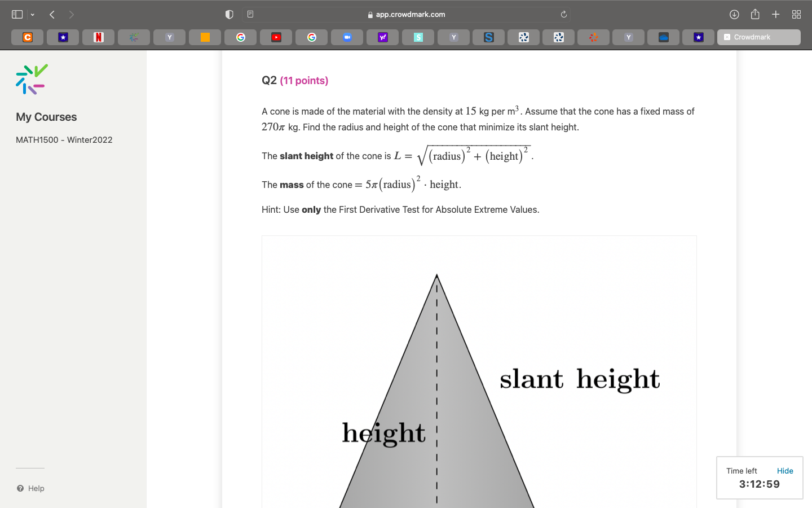Reload the current page
The height and width of the screenshot is (508, 812).
pos(564,14)
